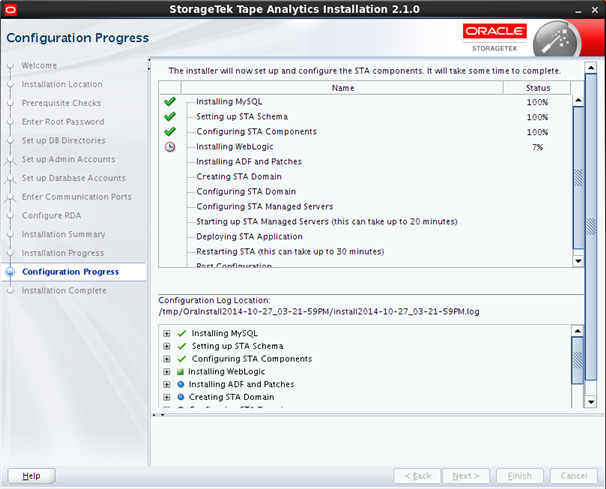Select Welcome step in sidebar
The image size is (606, 489).
[x=39, y=66]
